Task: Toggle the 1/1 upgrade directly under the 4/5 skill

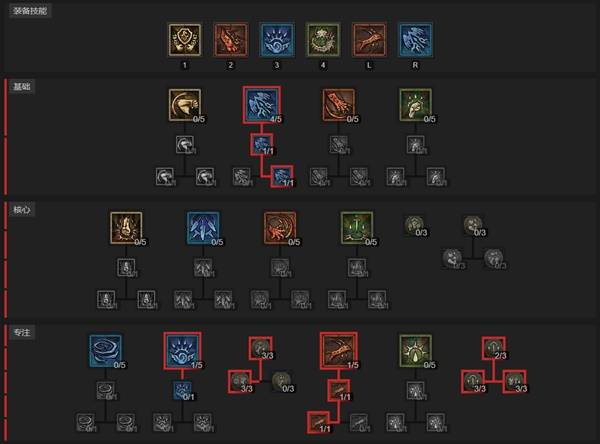Action: click(x=262, y=145)
